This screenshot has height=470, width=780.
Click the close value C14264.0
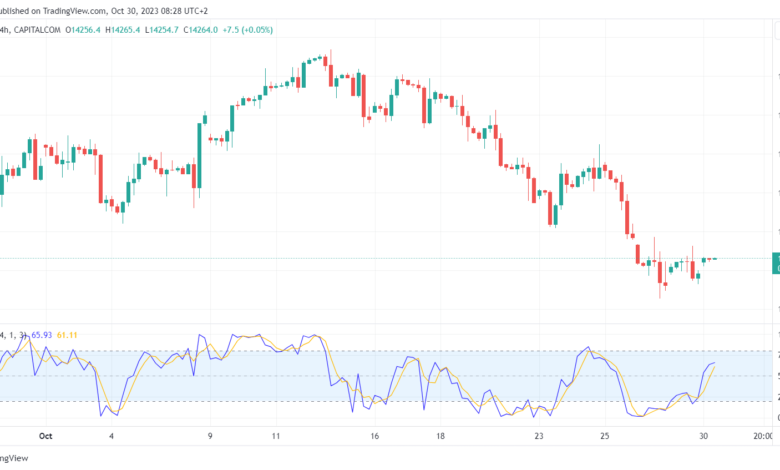200,30
